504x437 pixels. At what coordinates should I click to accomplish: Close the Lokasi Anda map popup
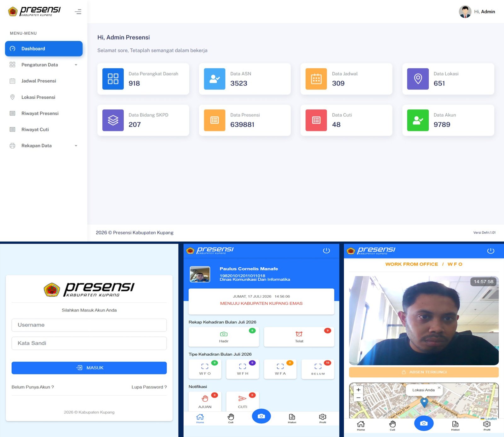pos(439,387)
